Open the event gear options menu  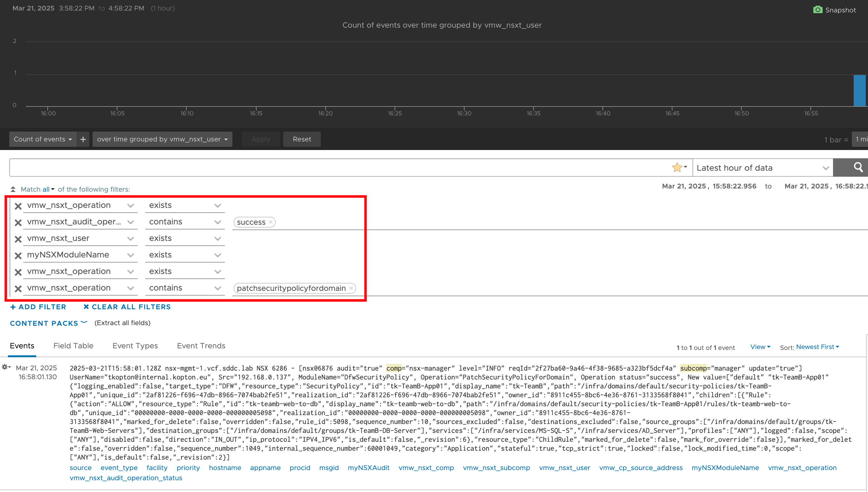coord(6,367)
